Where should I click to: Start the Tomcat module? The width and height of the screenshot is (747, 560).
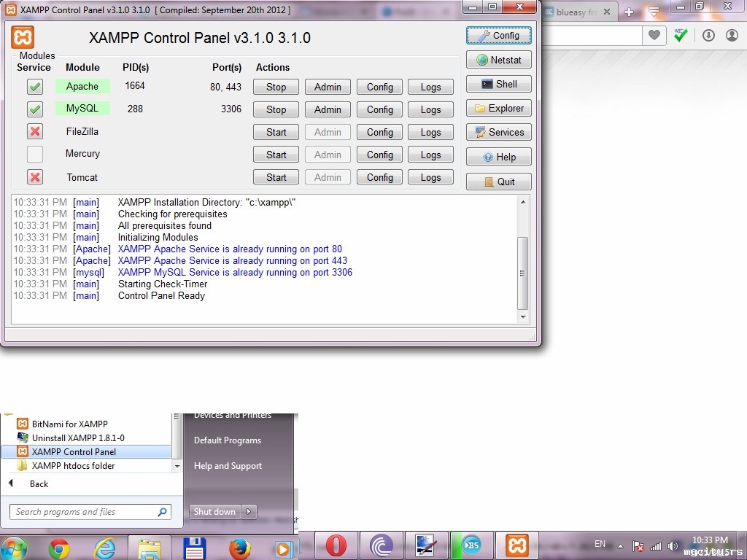(276, 177)
